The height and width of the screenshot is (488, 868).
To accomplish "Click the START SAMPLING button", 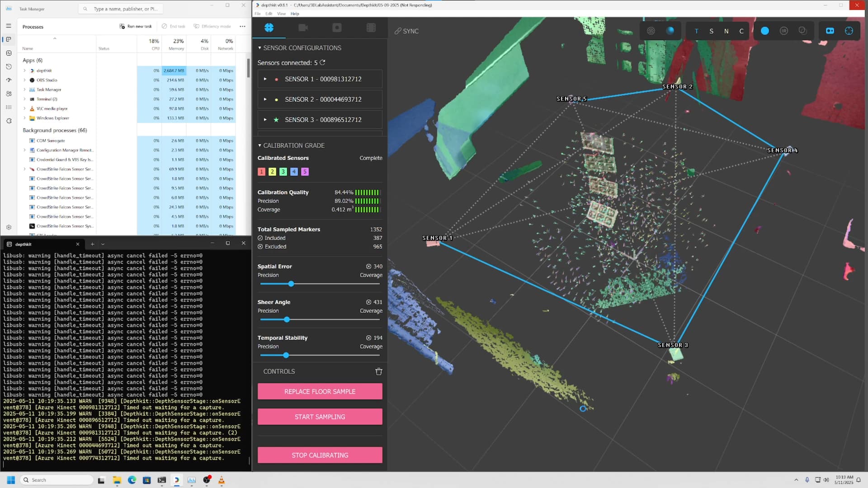I will [320, 417].
